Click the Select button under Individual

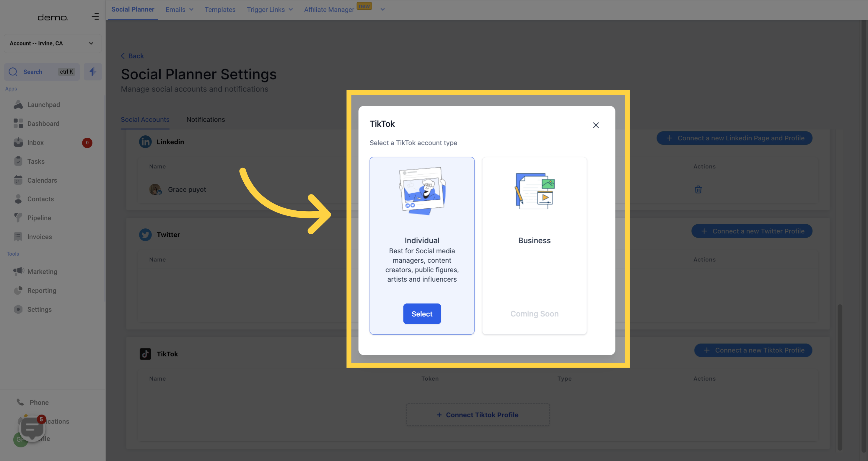click(422, 314)
